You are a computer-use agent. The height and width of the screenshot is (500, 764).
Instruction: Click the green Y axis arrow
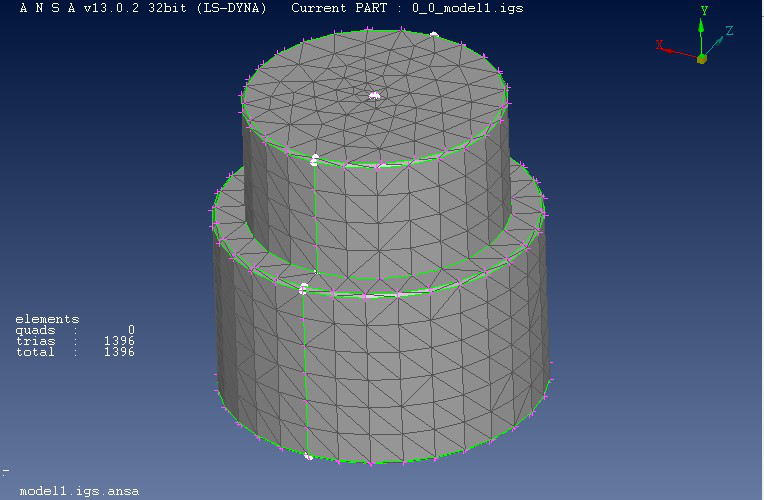(701, 37)
